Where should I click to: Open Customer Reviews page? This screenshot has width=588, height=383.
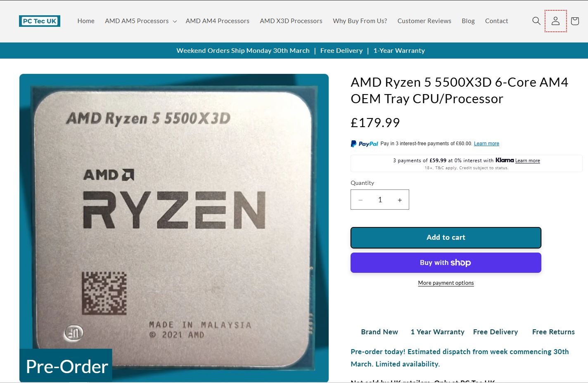[x=424, y=21]
